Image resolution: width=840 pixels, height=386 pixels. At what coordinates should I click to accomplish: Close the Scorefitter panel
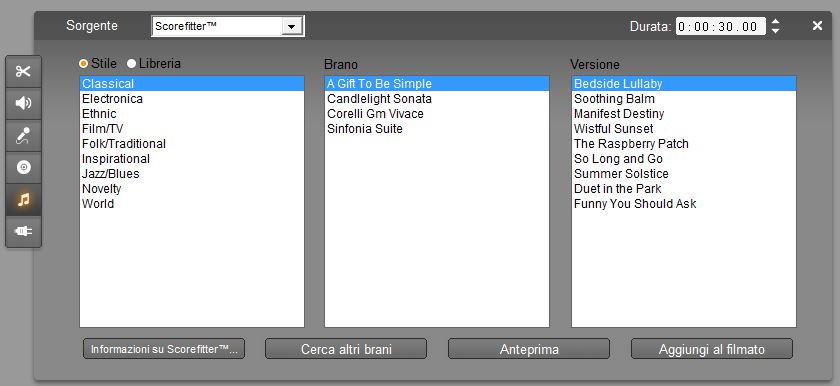click(817, 26)
